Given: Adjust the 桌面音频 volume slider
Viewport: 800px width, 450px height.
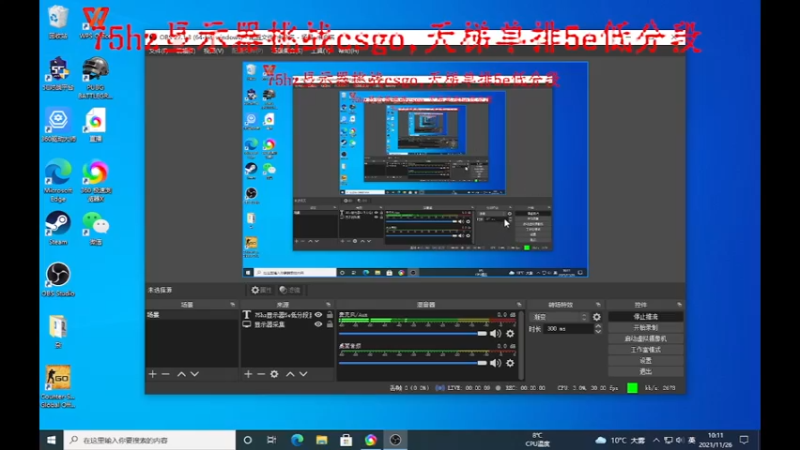Looking at the screenshot, I should (x=413, y=363).
